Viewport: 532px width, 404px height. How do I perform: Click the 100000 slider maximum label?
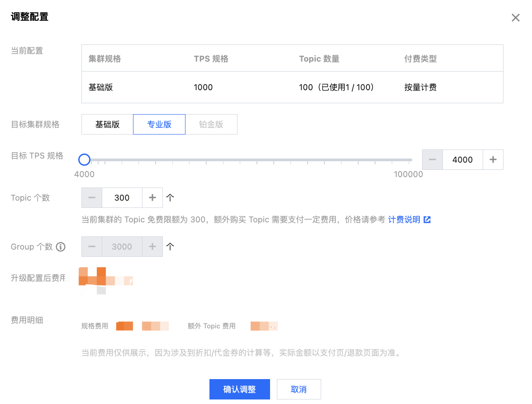pyautogui.click(x=408, y=174)
